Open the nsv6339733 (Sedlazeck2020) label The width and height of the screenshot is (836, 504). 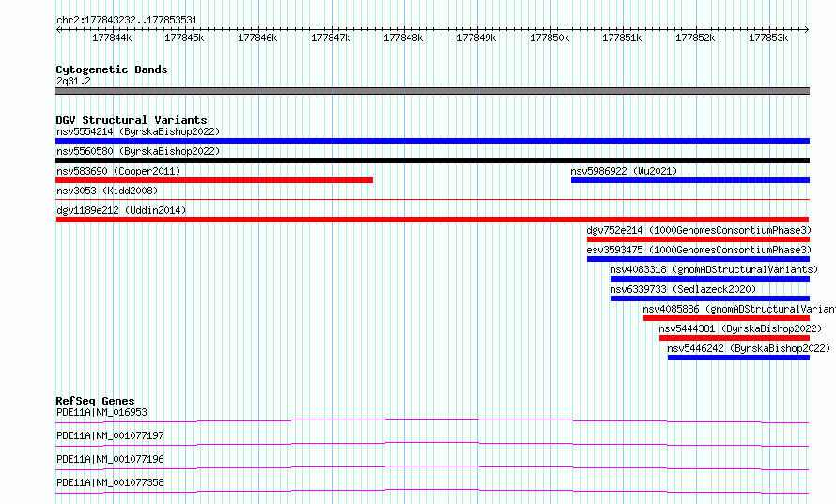tap(683, 289)
